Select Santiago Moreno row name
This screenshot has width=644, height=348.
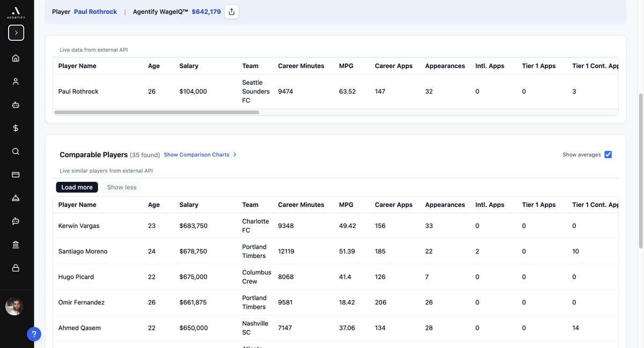[83, 251]
